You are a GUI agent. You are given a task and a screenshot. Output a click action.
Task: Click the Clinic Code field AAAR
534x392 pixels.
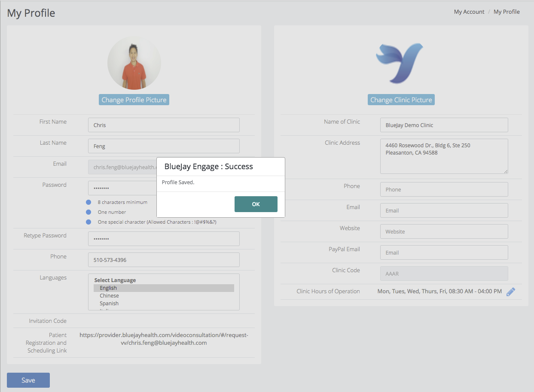(444, 273)
